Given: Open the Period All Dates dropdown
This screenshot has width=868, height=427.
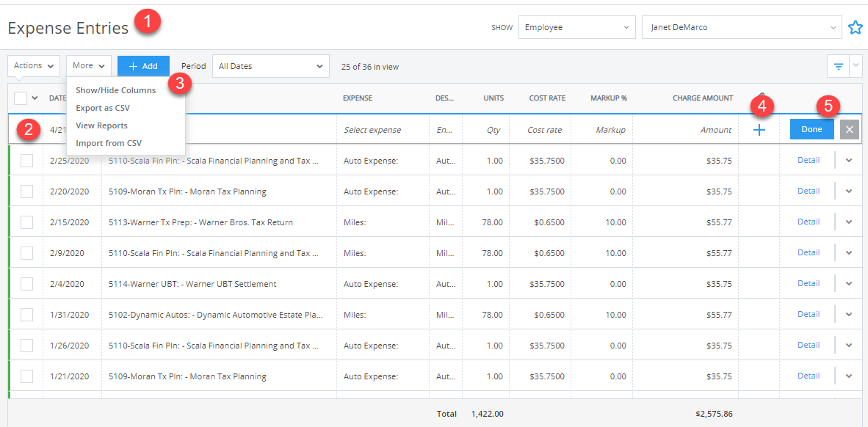Looking at the screenshot, I should 271,66.
